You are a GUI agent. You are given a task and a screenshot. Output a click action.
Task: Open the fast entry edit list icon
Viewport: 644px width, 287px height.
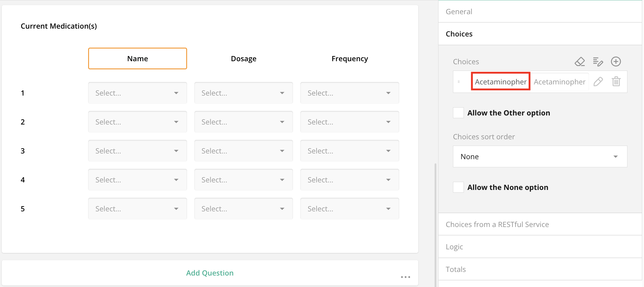pos(598,61)
